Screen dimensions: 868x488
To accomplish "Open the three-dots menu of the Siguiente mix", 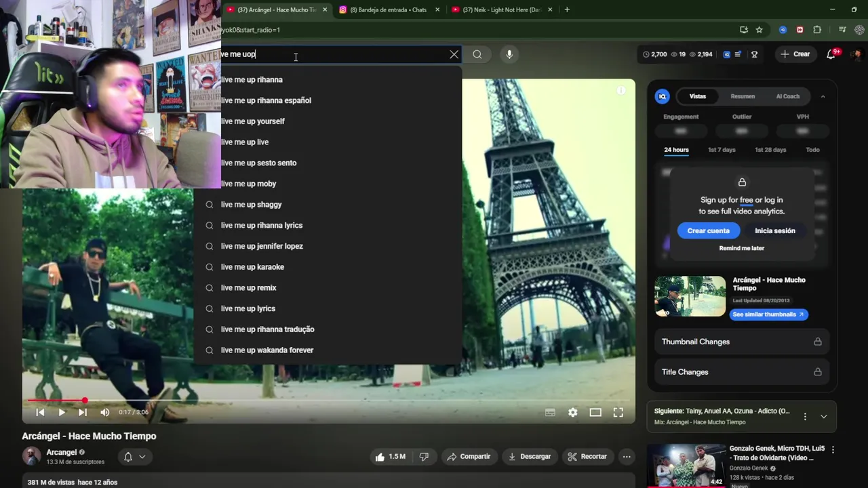I will tap(805, 417).
